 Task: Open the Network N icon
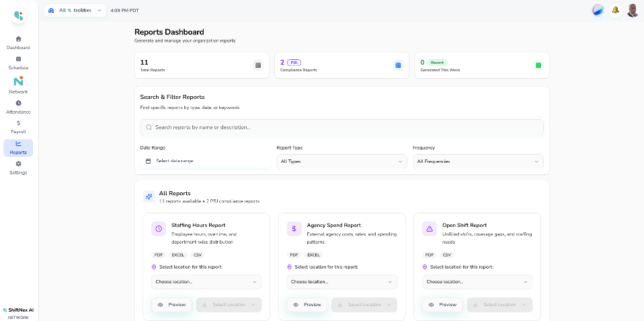(18, 81)
